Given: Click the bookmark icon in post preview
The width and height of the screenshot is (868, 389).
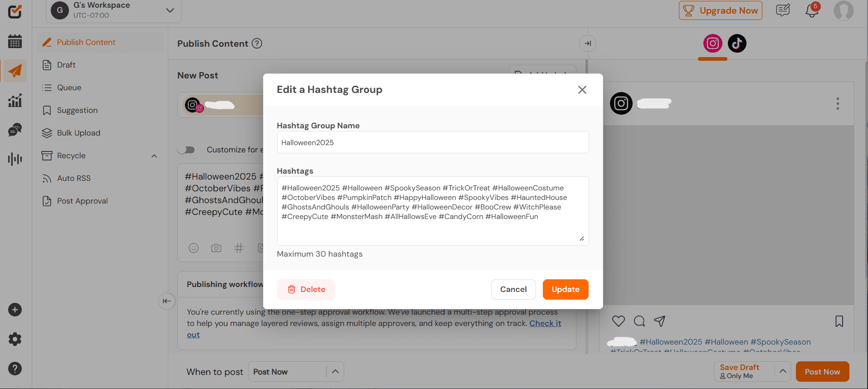Looking at the screenshot, I should (839, 321).
